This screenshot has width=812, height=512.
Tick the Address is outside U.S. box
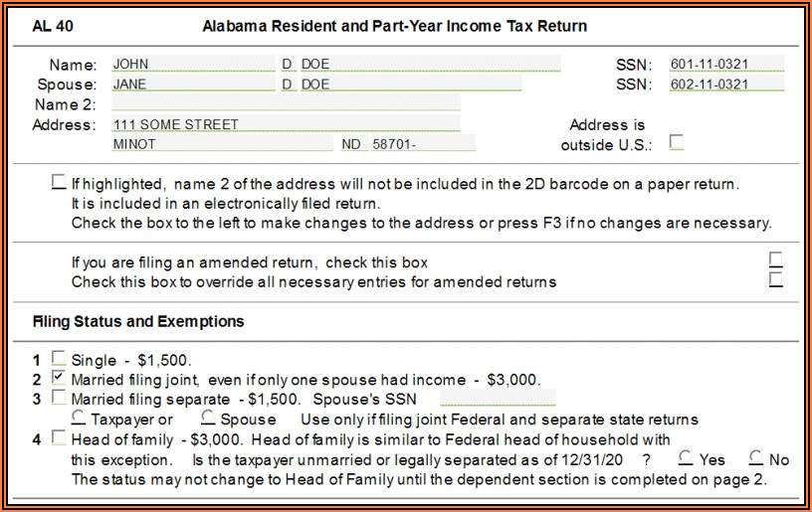click(x=677, y=143)
